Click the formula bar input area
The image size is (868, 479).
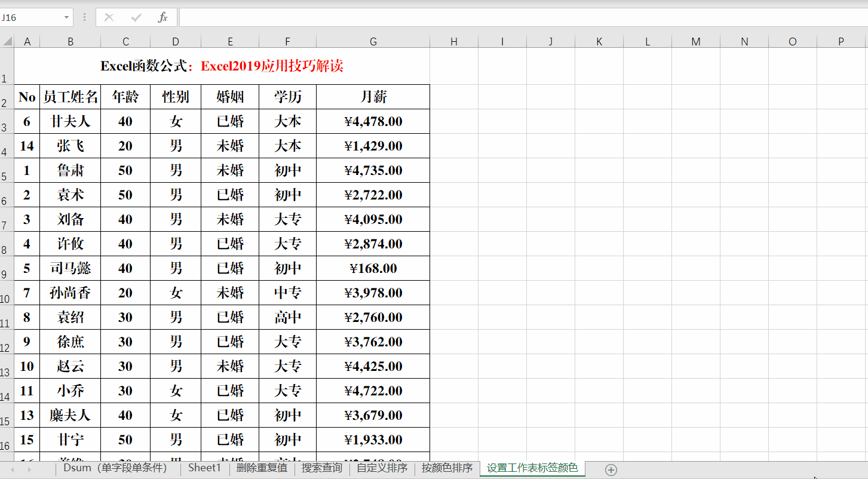[523, 17]
